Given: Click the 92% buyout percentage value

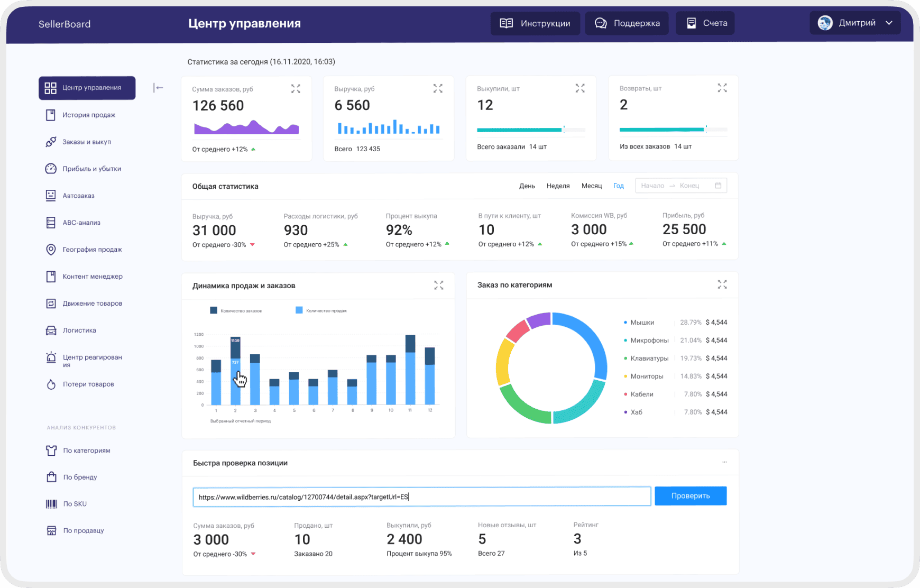Looking at the screenshot, I should click(399, 230).
